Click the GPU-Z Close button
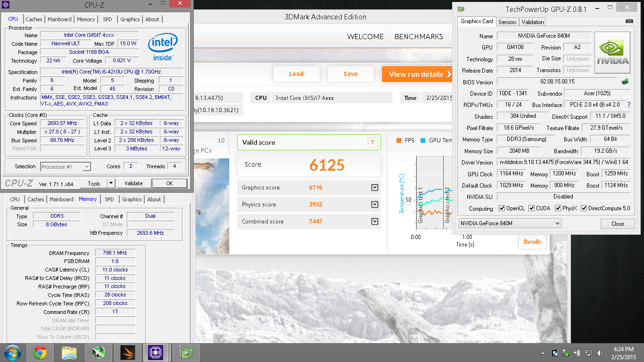Screen dimensions: 644x362 tap(618, 223)
